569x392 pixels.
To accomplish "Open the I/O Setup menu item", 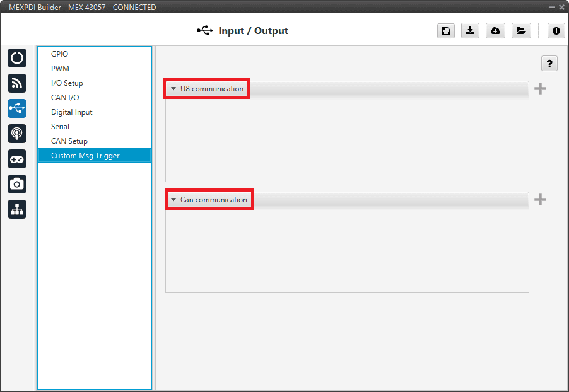I will click(x=95, y=83).
